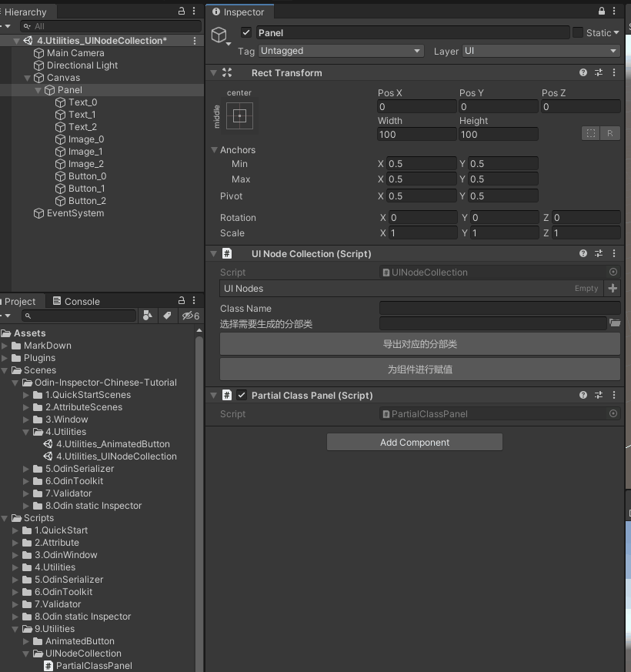This screenshot has width=631, height=672.
Task: Click the Add Component button
Action: coord(414,442)
